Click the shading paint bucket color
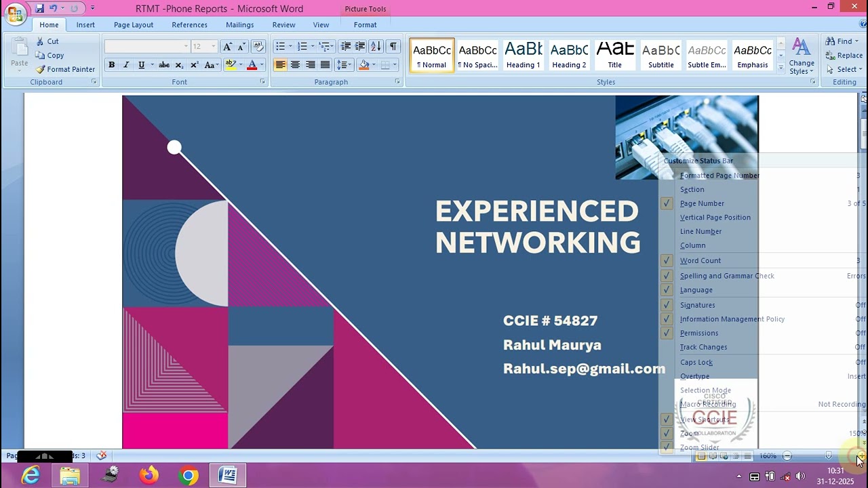This screenshot has width=868, height=488. 364,65
